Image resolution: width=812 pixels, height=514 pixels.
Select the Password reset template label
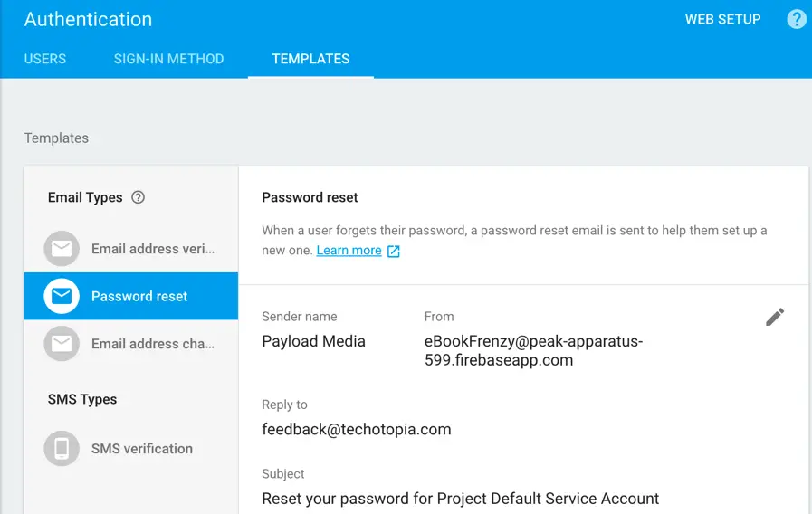pyautogui.click(x=139, y=296)
